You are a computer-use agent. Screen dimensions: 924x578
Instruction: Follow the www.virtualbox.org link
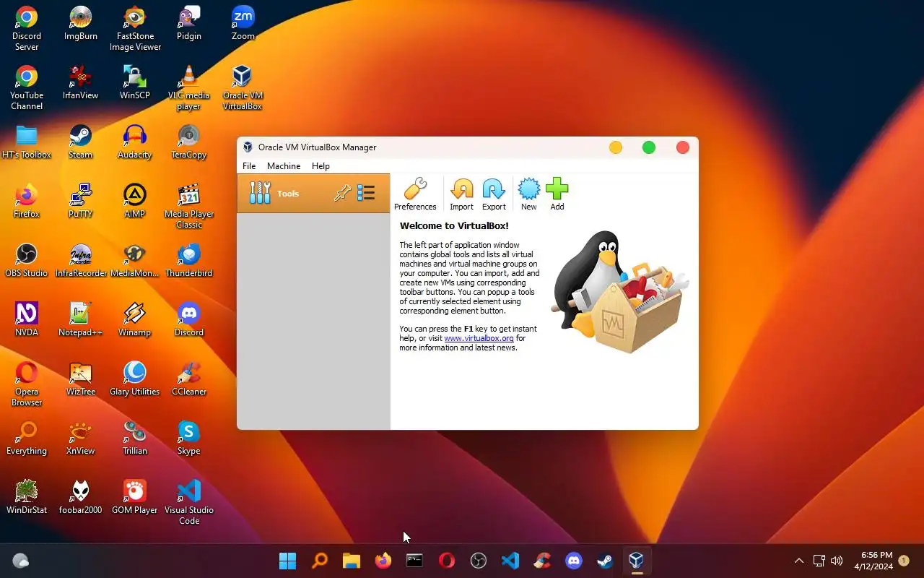click(479, 338)
